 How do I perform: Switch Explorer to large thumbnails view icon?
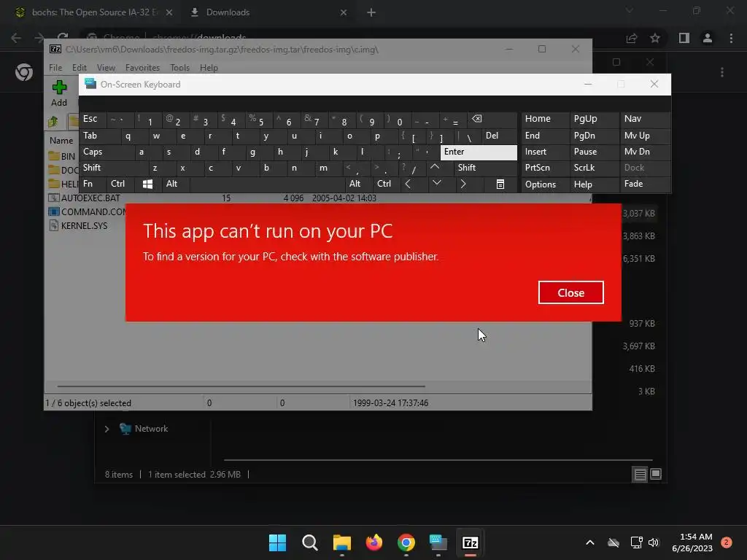click(656, 474)
